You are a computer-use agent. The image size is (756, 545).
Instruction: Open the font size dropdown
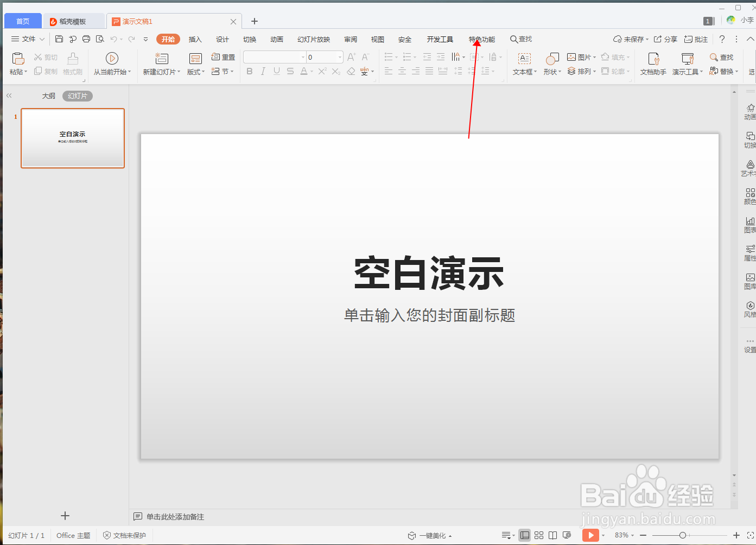(340, 56)
